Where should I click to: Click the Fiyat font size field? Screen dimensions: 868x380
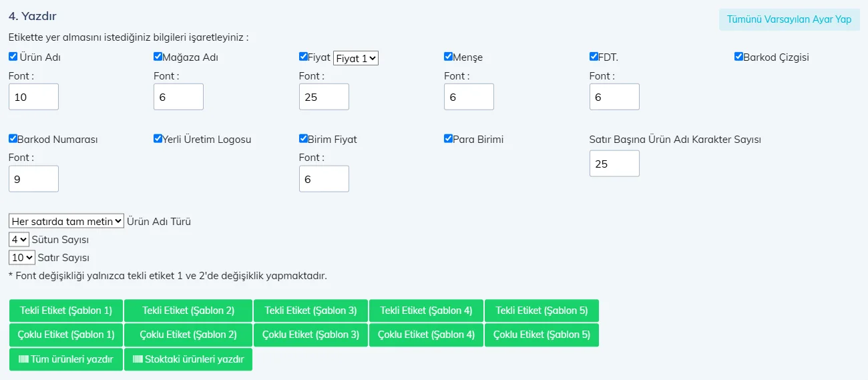pyautogui.click(x=324, y=97)
